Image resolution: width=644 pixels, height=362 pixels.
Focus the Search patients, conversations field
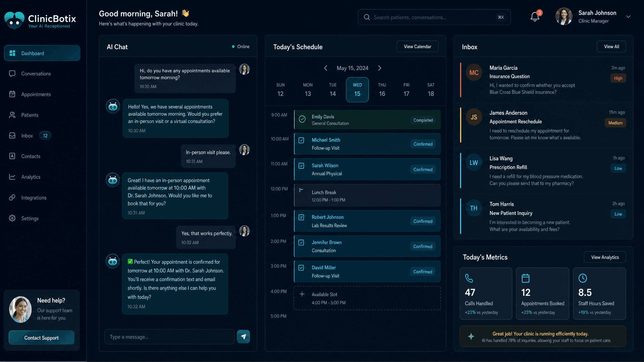pyautogui.click(x=434, y=17)
